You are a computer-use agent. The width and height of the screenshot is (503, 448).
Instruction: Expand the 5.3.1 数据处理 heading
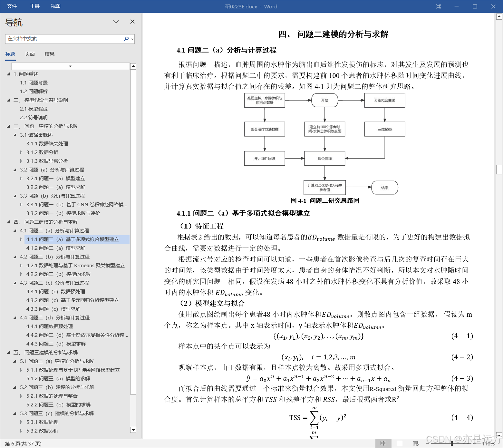(21, 422)
